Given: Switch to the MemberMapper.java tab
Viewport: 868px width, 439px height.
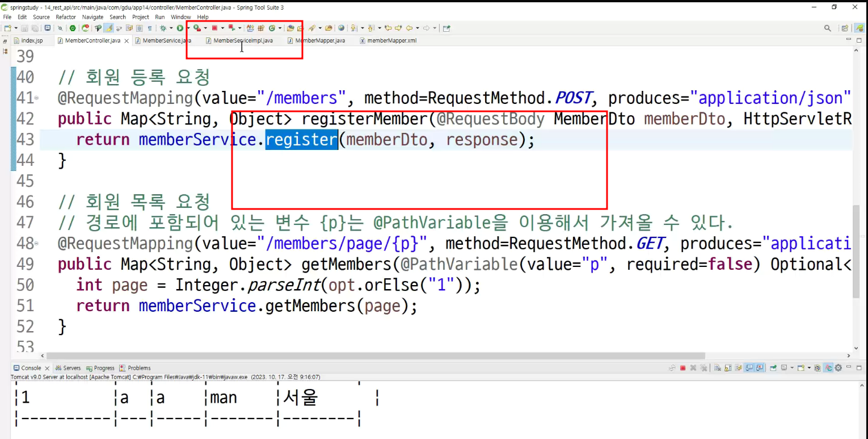Looking at the screenshot, I should tap(317, 41).
